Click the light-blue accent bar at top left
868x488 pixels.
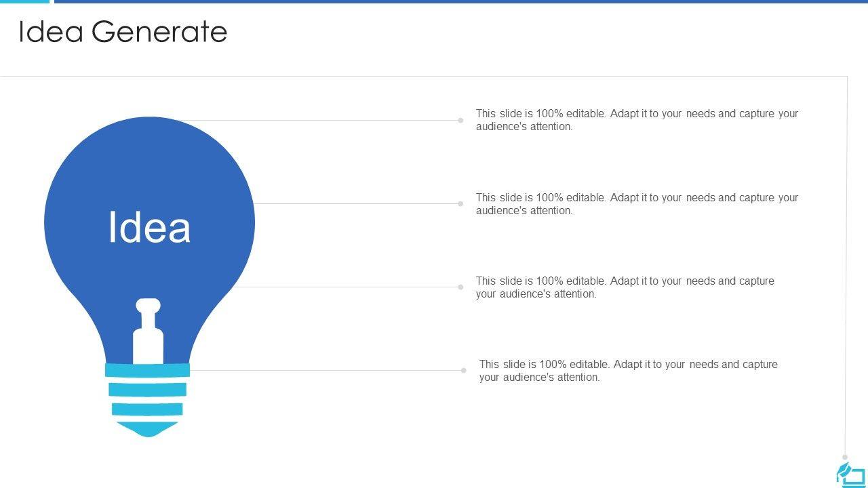point(24,1)
